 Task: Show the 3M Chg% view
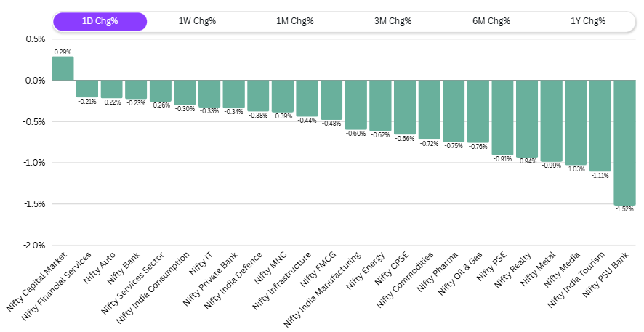393,21
